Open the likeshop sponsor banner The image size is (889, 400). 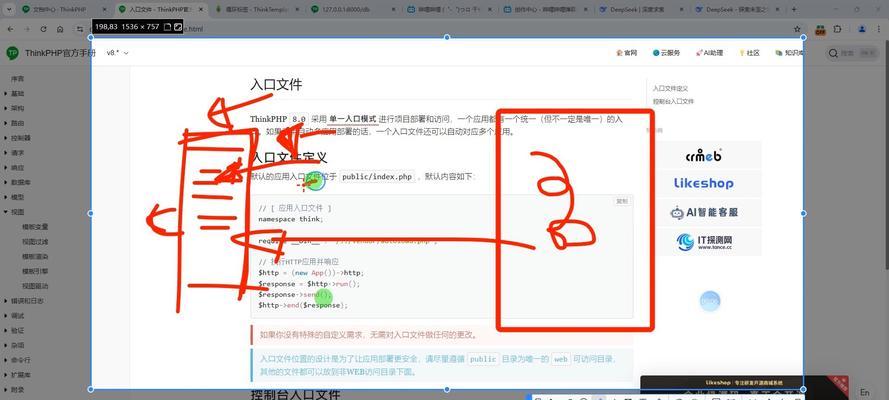704,183
